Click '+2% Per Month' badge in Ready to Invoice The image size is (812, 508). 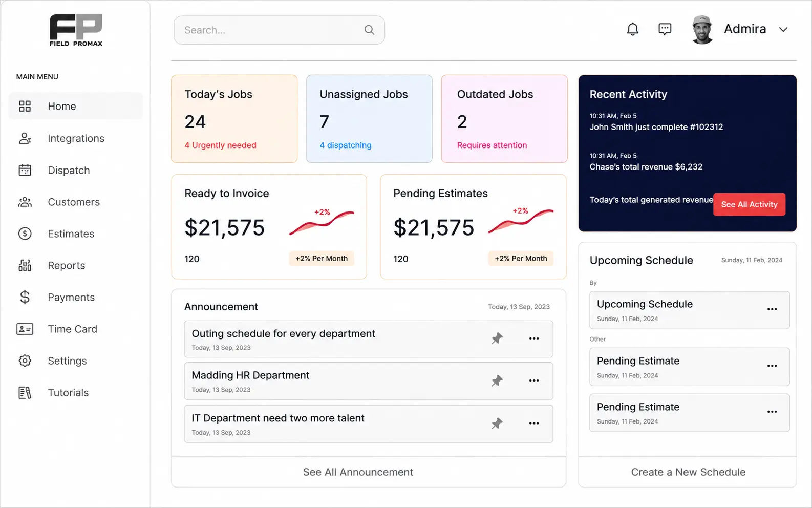pyautogui.click(x=322, y=259)
